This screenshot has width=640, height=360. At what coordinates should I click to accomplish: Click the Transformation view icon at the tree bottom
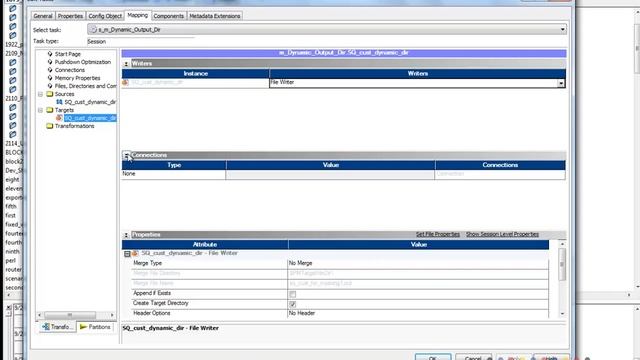(x=46, y=327)
